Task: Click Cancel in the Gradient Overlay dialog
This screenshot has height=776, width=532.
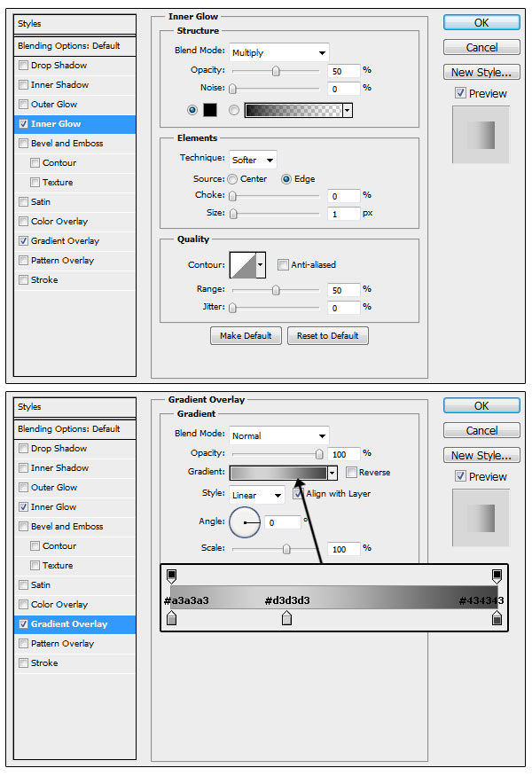Action: tap(481, 430)
